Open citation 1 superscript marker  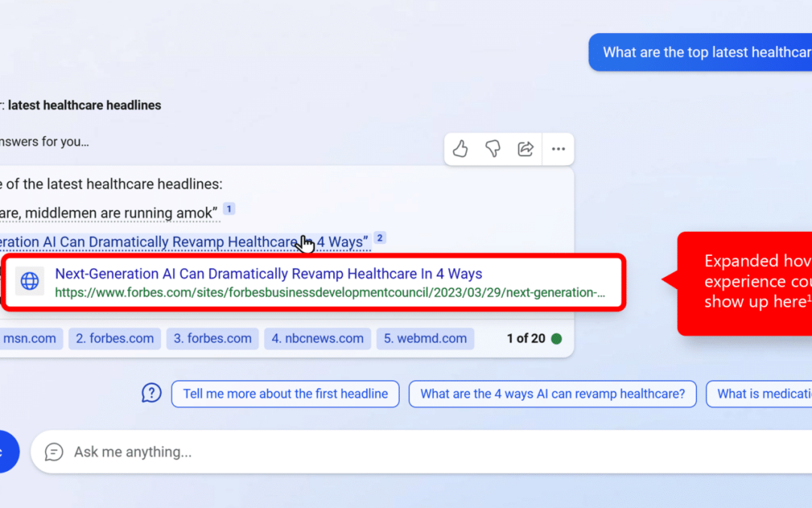pyautogui.click(x=229, y=208)
